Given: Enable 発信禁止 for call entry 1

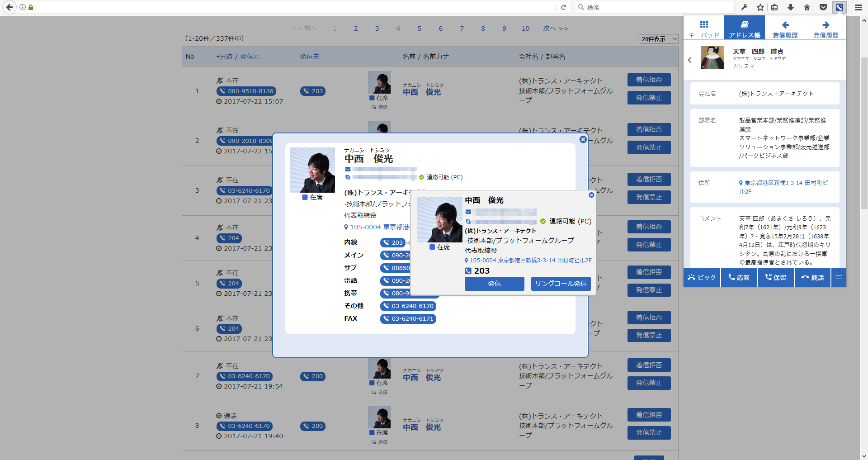Looking at the screenshot, I should pos(649,98).
